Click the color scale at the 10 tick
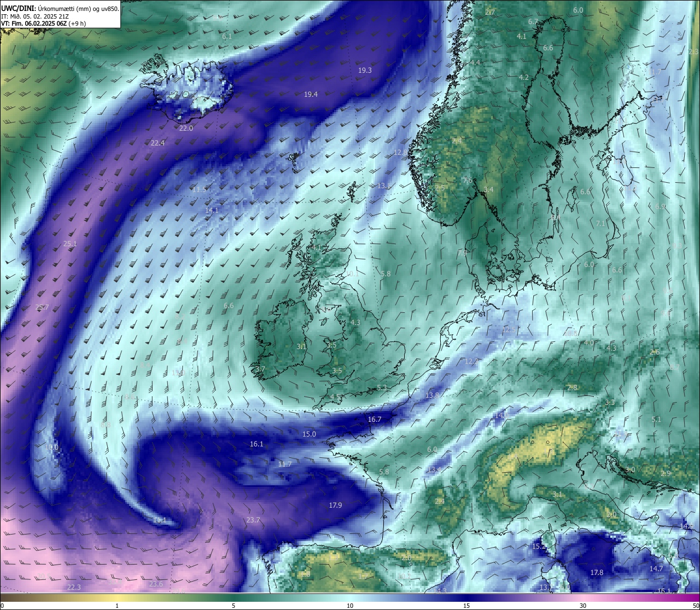This screenshot has width=700, height=610. coord(350,606)
